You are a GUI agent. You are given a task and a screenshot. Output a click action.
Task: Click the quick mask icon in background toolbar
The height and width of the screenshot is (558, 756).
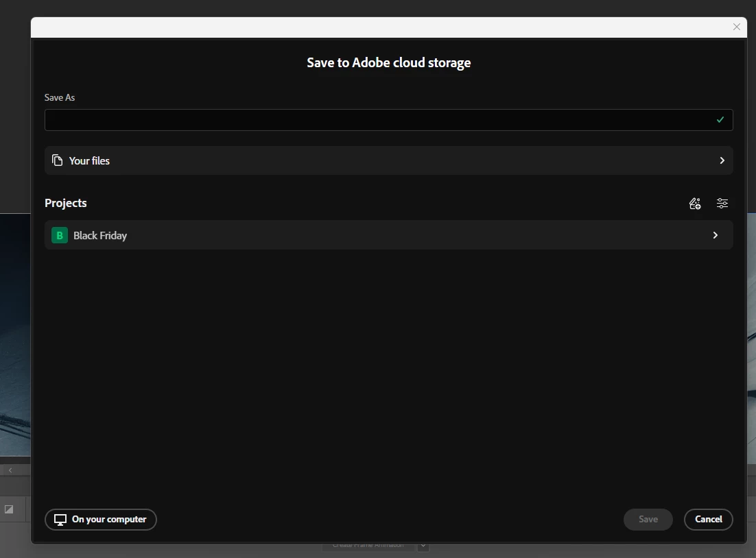[x=9, y=509]
